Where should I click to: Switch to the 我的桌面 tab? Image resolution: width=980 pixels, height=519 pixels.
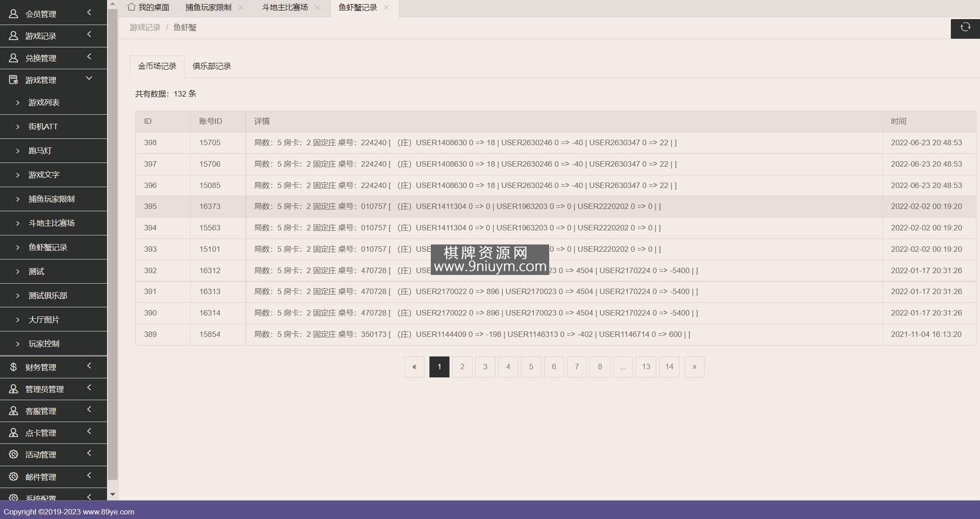pos(148,7)
